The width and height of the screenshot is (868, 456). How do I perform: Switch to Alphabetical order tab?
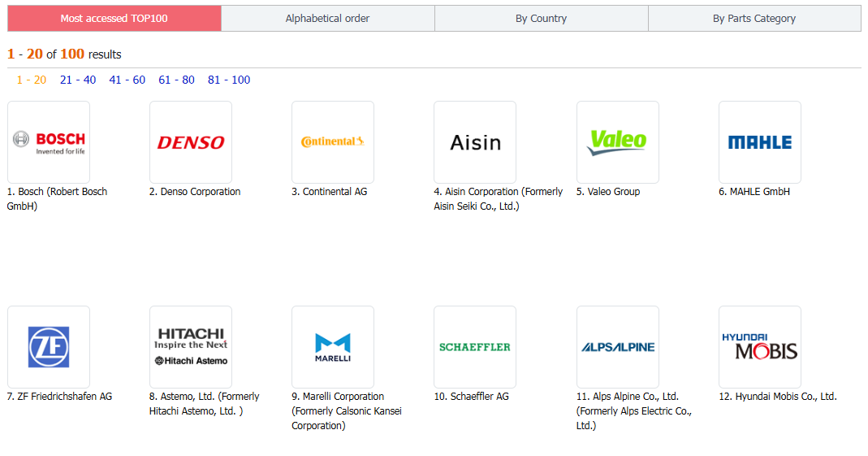(x=328, y=18)
